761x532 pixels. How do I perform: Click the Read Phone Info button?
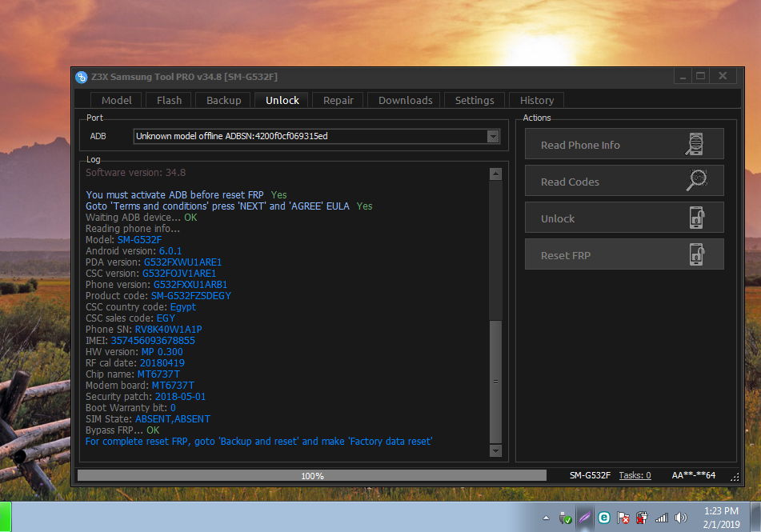[x=624, y=144]
